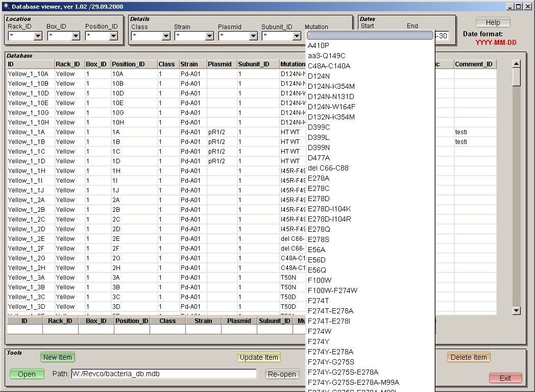Expand the Position_ID filter dropdown

114,36
